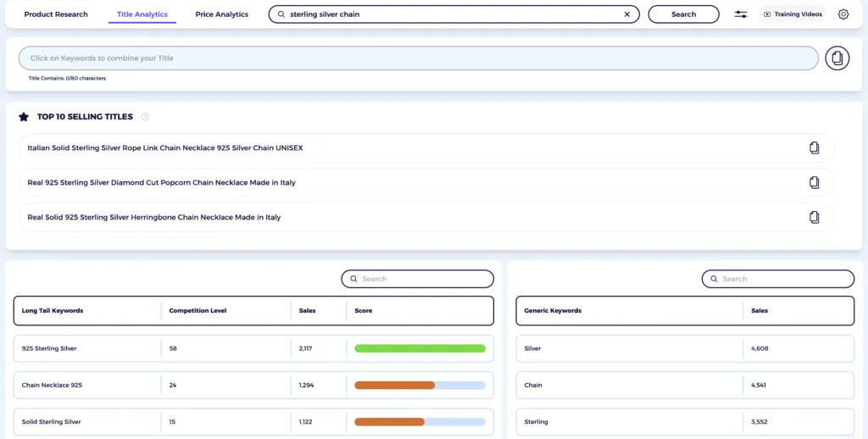Click the Search button
This screenshot has width=868, height=439.
684,14
